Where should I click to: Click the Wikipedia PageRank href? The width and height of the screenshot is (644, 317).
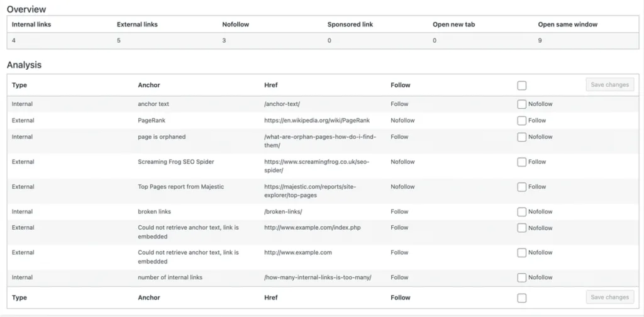(317, 120)
